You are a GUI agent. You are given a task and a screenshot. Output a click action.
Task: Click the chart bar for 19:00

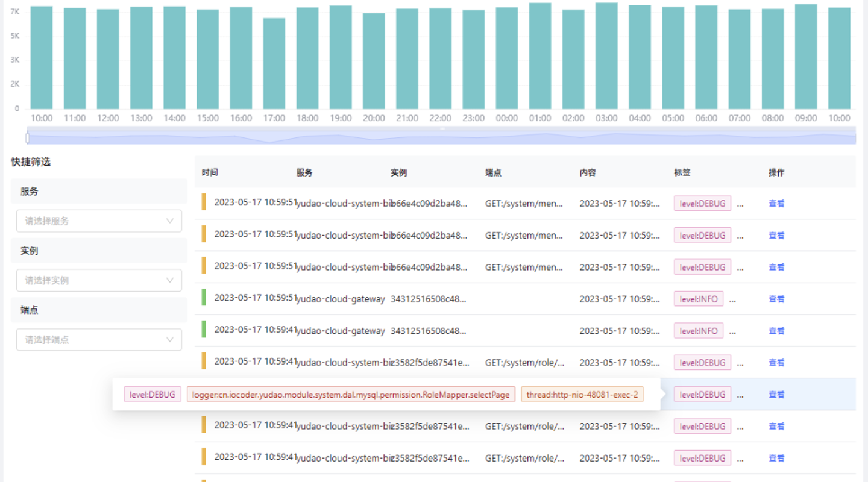pos(341,57)
